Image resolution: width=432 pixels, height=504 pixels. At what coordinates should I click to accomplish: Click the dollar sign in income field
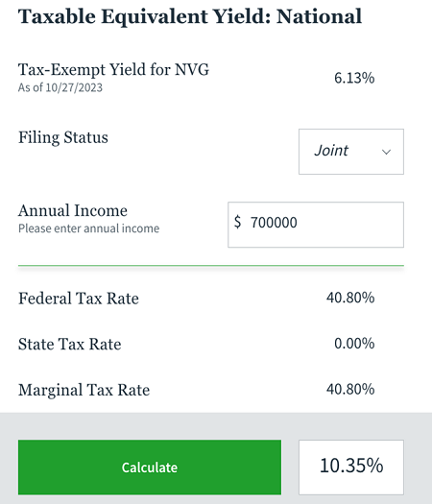tap(237, 222)
